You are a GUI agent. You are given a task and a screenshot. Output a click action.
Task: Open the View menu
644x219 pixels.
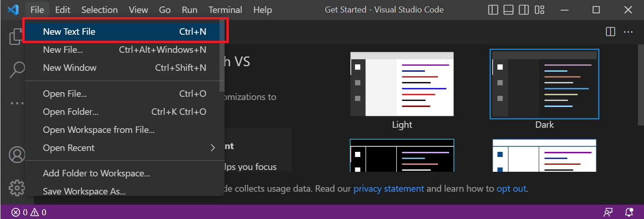(x=138, y=10)
